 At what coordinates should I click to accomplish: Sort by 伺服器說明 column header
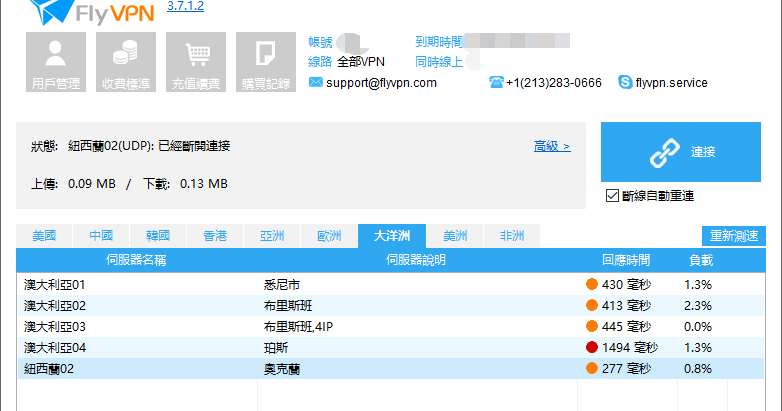pos(416,260)
